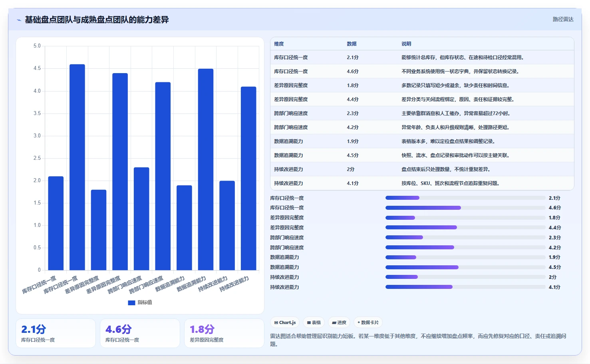Image resolution: width=590 pixels, height=364 pixels.
Task: Click the dashboard title 基础盘点团队与成熟盘点团队的能力差异
Action: pyautogui.click(x=97, y=20)
